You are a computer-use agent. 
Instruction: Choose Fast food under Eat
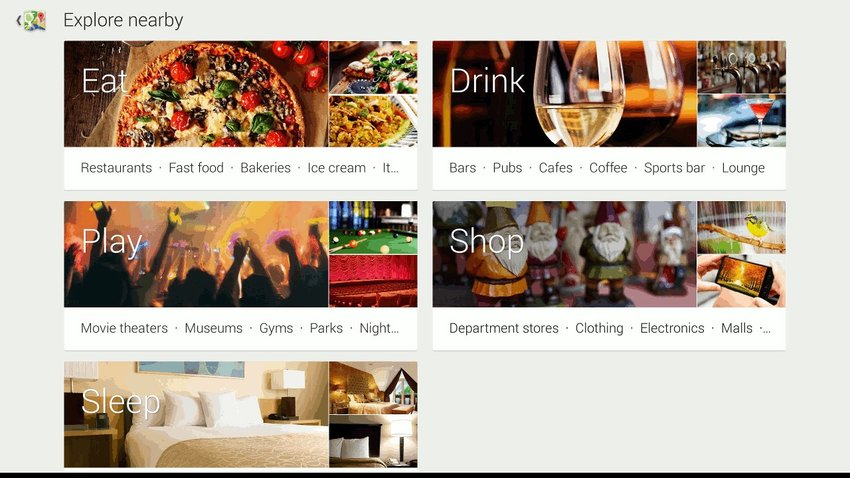pyautogui.click(x=196, y=168)
